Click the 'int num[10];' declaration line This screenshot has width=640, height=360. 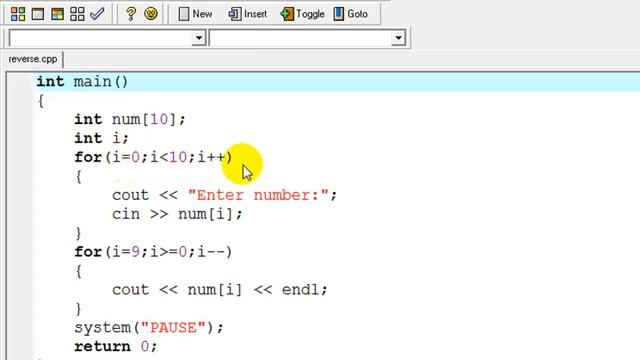tap(130, 119)
